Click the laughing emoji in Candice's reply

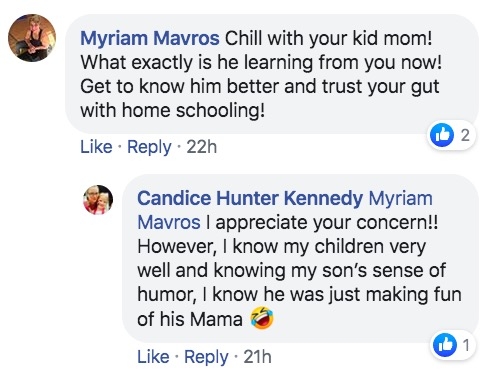coord(262,318)
